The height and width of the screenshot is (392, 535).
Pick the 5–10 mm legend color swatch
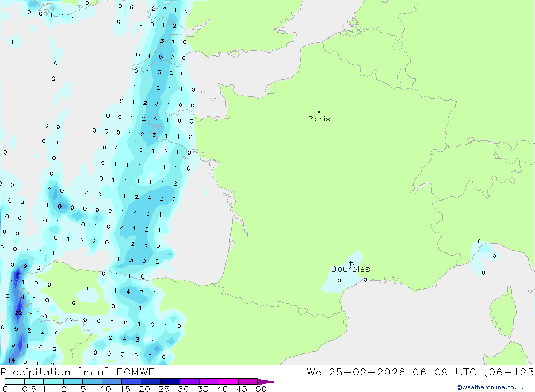click(x=92, y=381)
